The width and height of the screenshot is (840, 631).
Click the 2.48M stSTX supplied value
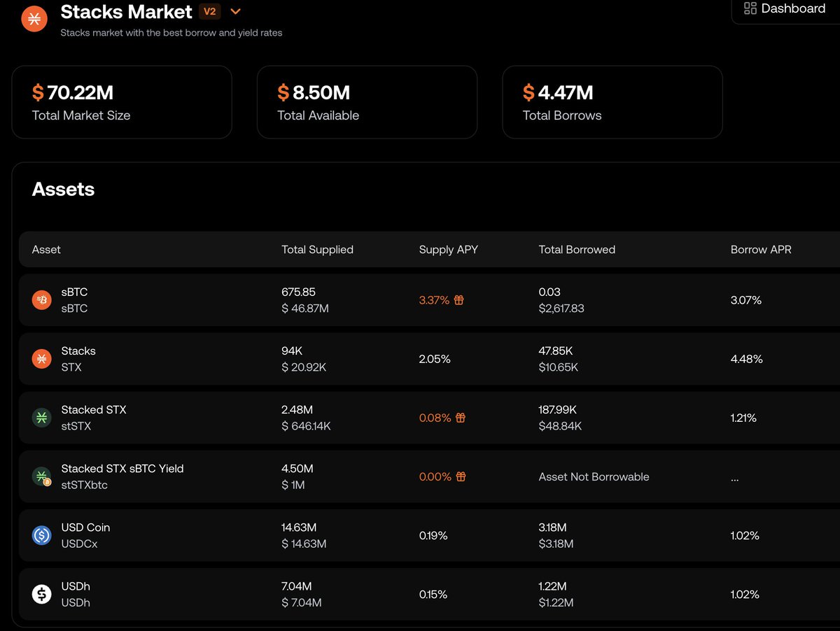(x=297, y=410)
